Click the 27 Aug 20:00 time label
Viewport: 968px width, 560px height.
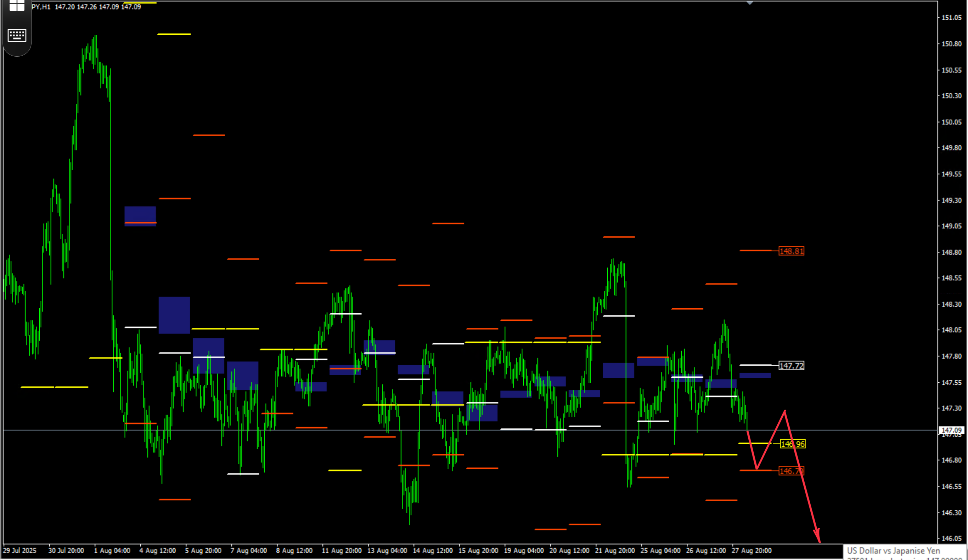pyautogui.click(x=752, y=550)
